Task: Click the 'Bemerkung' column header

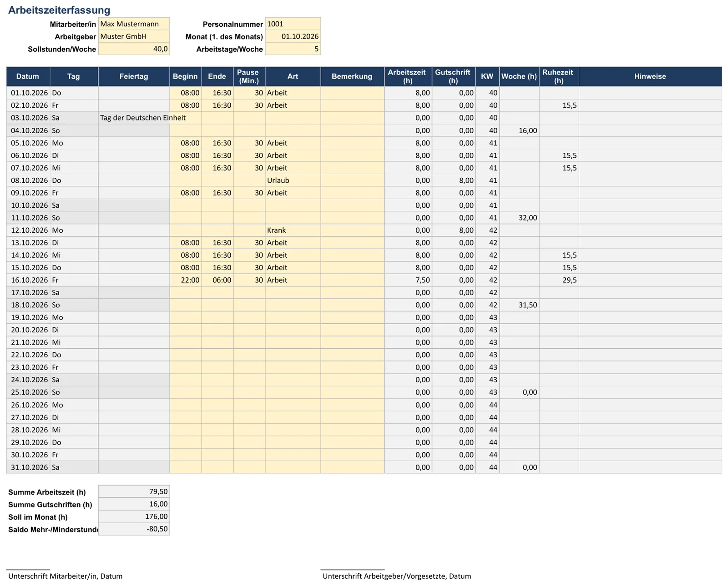Action: tap(352, 76)
